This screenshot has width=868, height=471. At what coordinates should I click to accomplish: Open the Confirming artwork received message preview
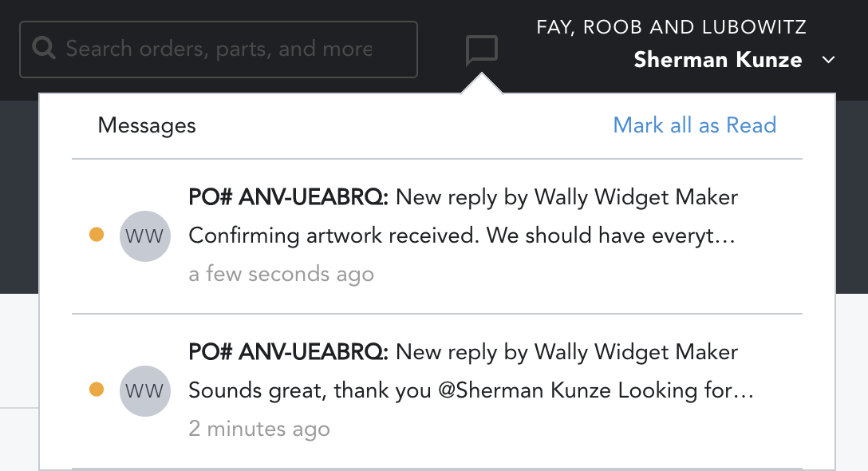[461, 236]
